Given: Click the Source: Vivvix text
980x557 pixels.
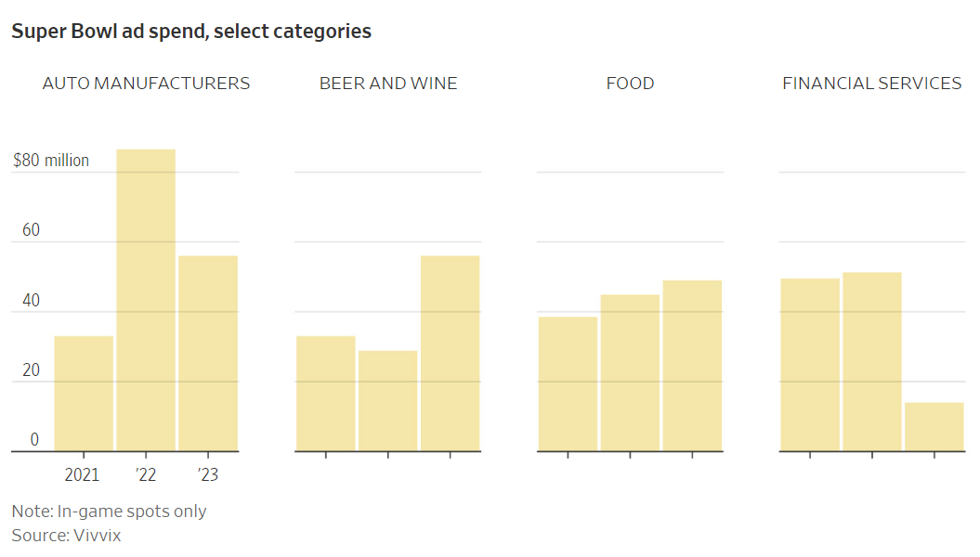Looking at the screenshot, I should 66,536.
